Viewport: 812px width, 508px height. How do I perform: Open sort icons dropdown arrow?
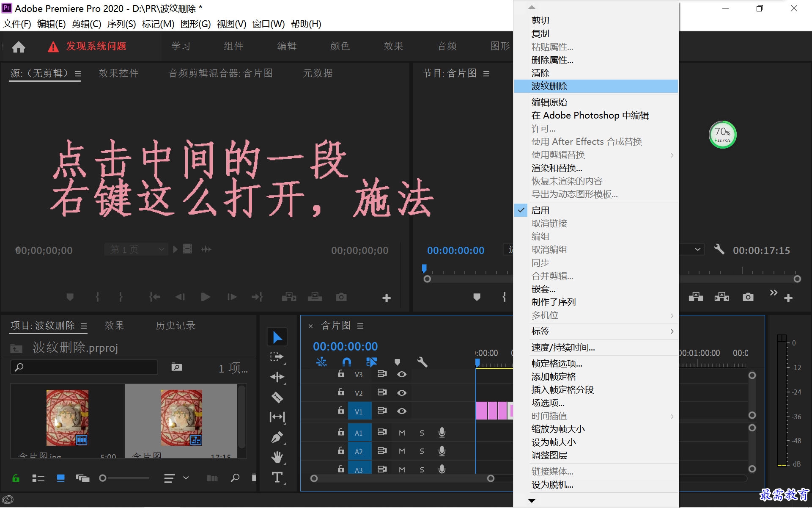pos(186,478)
